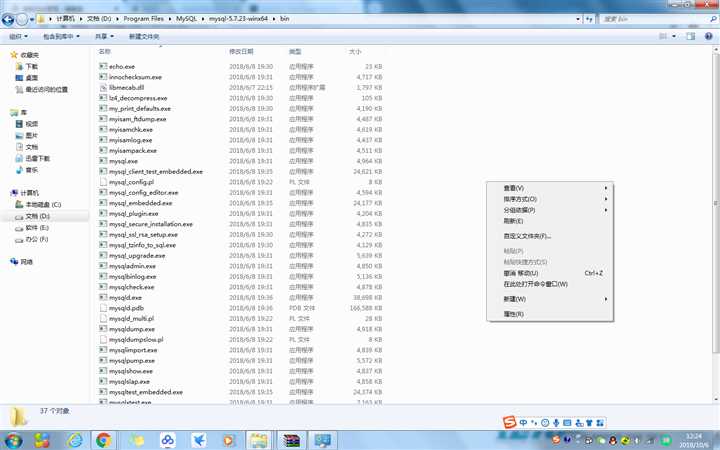Select the mysql.exe file icon
The image size is (720, 450).
point(103,161)
